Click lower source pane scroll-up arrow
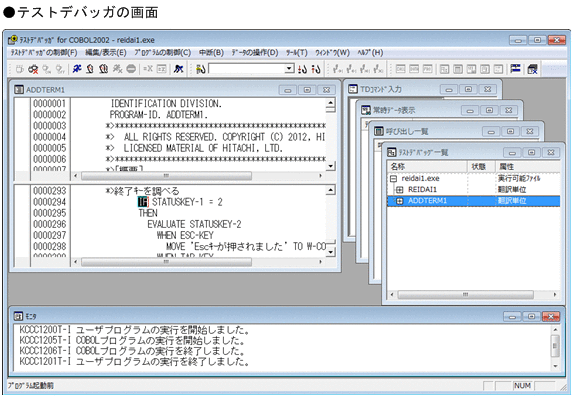The height and width of the screenshot is (399, 575). (330, 190)
